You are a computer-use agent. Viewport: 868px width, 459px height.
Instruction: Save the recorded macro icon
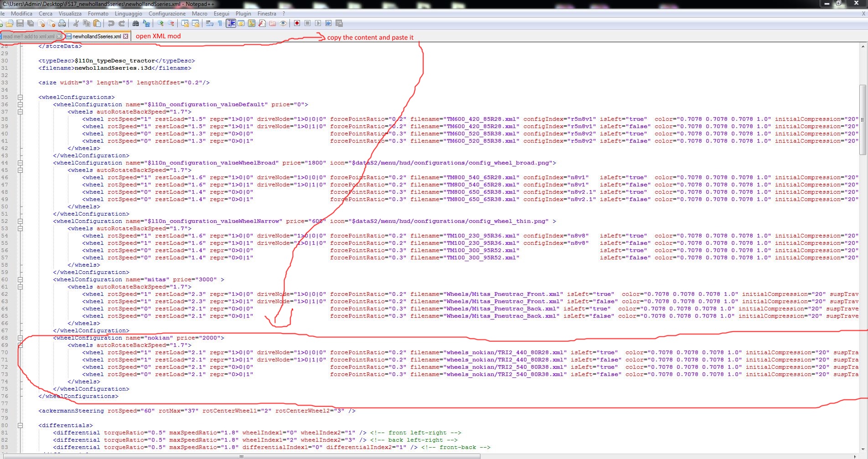pos(339,23)
